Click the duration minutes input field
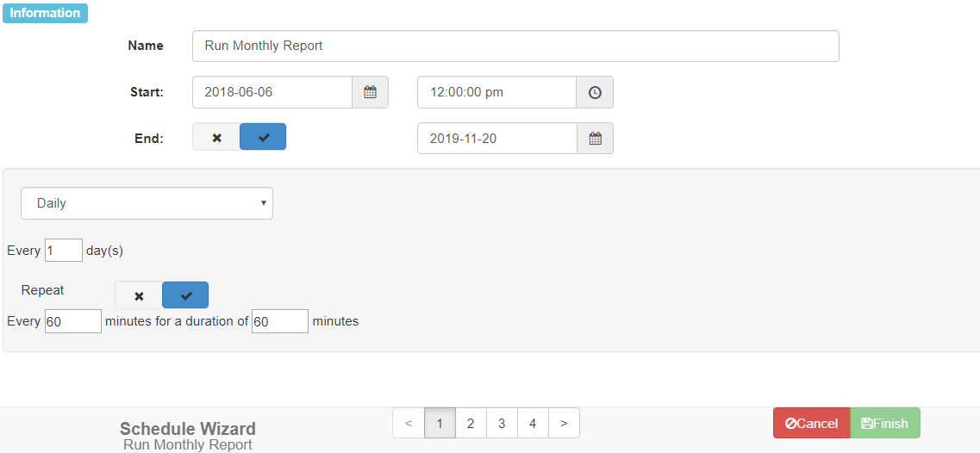Screen dimensions: 980x453 tap(279, 321)
